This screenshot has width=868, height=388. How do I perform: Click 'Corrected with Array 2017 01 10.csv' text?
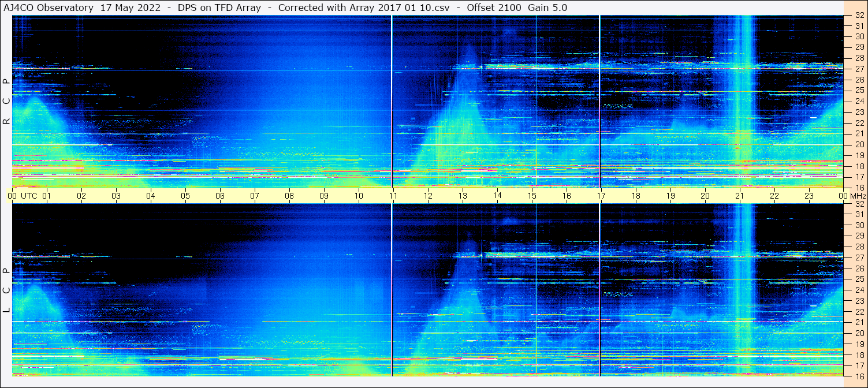click(x=364, y=8)
